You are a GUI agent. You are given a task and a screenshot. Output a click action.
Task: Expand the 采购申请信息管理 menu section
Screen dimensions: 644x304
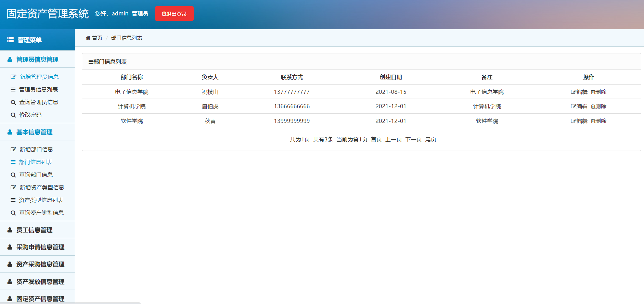click(38, 247)
